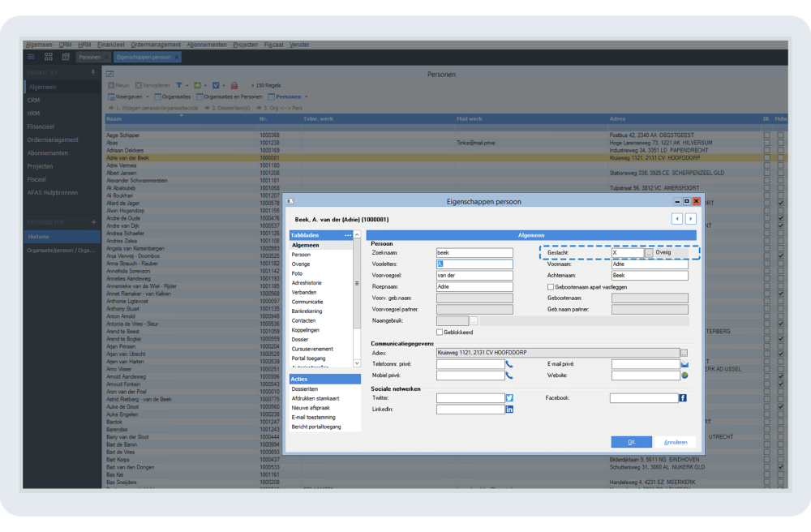Click the green export arrow icon
This screenshot has height=532, width=811.
tap(197, 85)
